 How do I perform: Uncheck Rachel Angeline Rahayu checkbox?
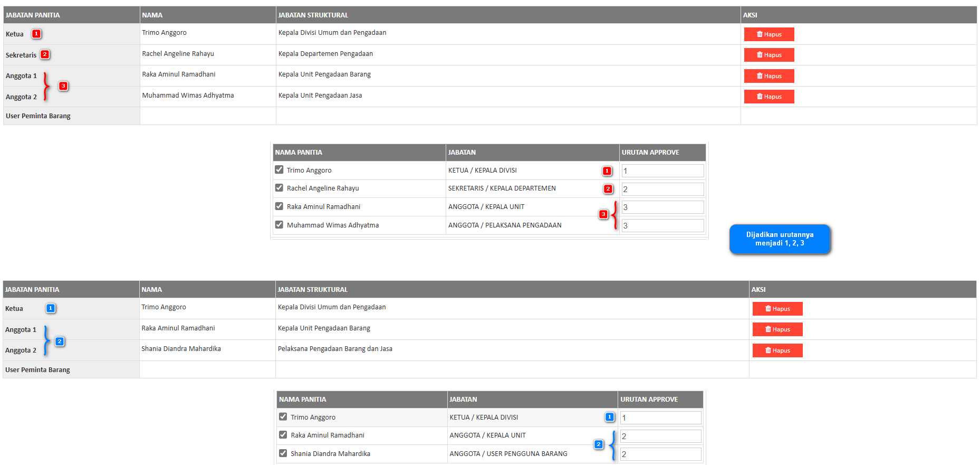pos(279,188)
